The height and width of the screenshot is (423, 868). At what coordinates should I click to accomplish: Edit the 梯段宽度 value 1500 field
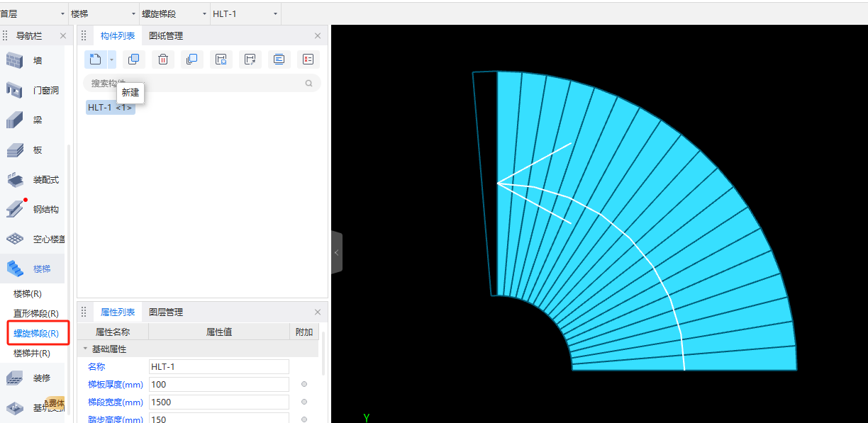219,402
